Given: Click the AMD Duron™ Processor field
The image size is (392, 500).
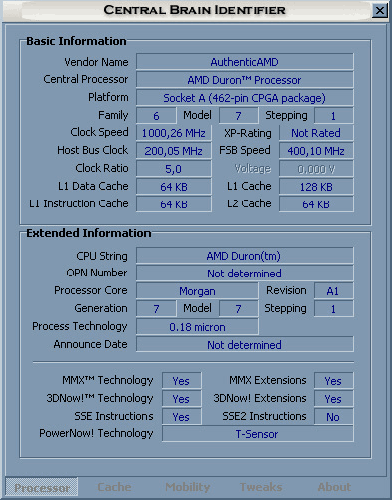Looking at the screenshot, I should tap(245, 80).
